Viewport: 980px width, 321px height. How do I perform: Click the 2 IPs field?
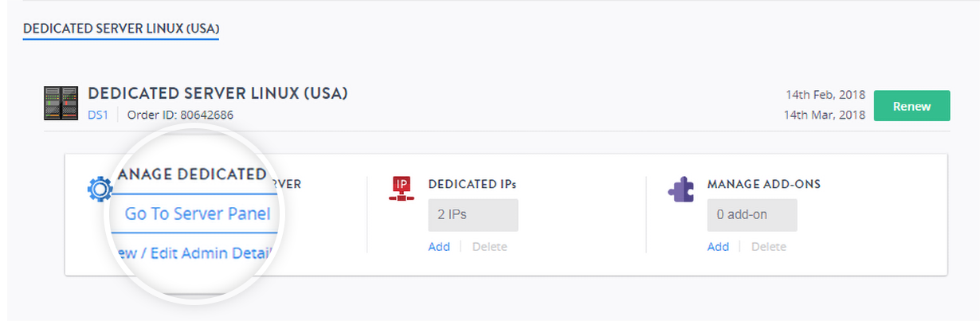pyautogui.click(x=472, y=215)
